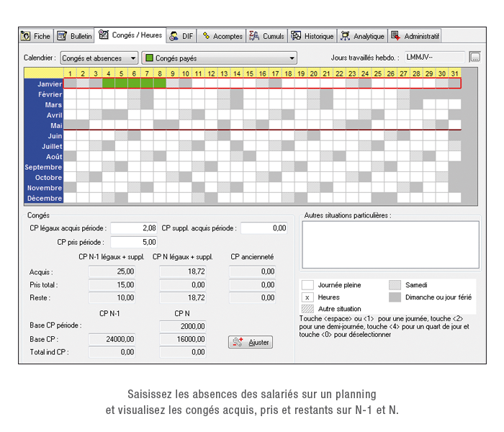This screenshot has width=504, height=432.
Task: Toggle the green January 4 calendar cell
Action: click(108, 84)
